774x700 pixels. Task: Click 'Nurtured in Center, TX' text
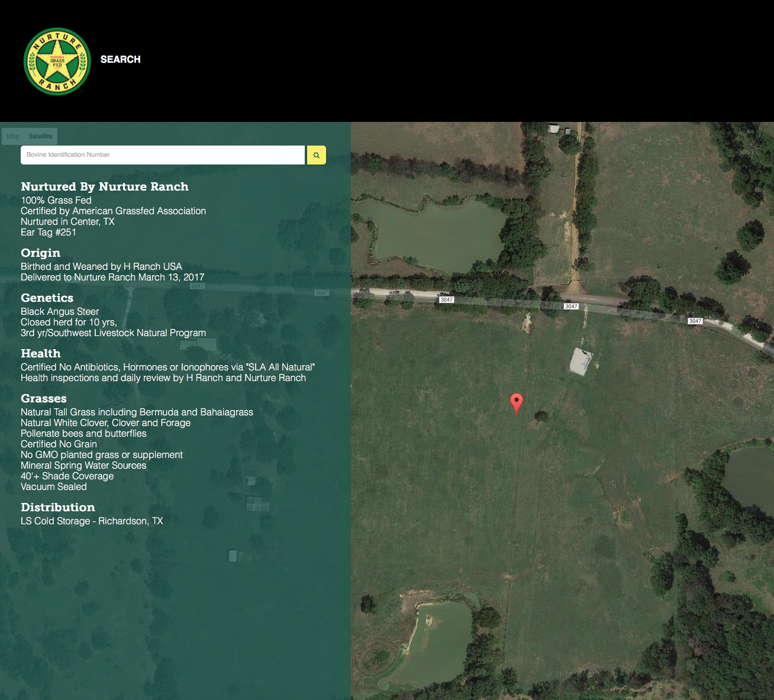coord(67,222)
